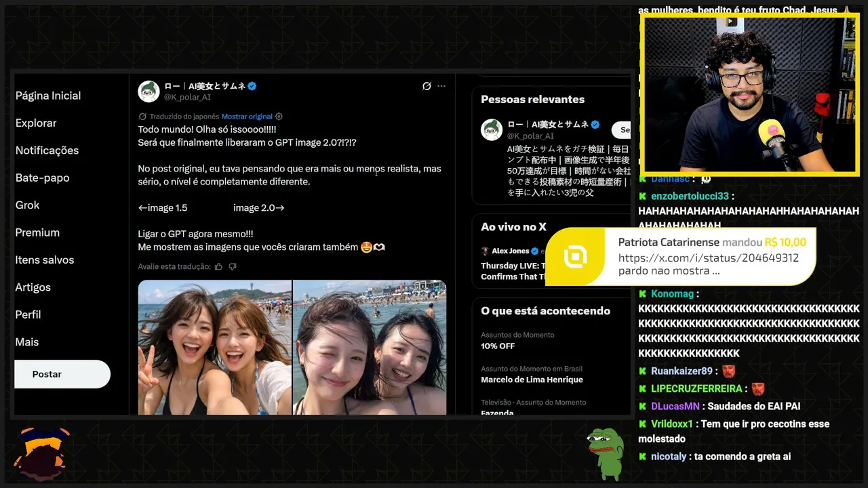Screen dimensions: 868x488
Task: Click the 'Ao vivo no X' heading
Action: (x=513, y=227)
